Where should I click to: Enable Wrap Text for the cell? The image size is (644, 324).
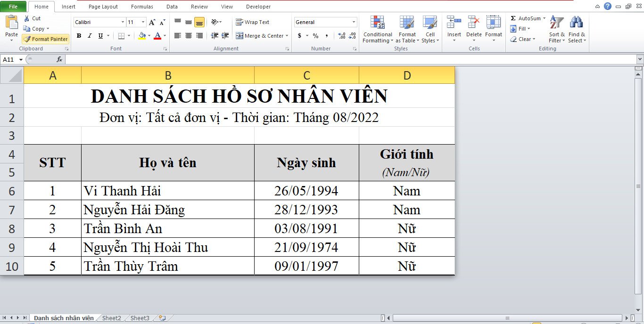point(253,22)
